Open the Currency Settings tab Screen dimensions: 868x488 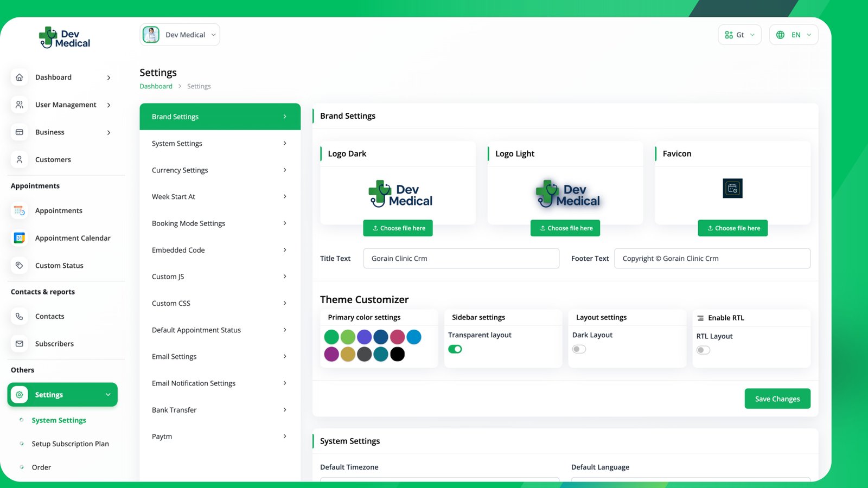point(220,170)
